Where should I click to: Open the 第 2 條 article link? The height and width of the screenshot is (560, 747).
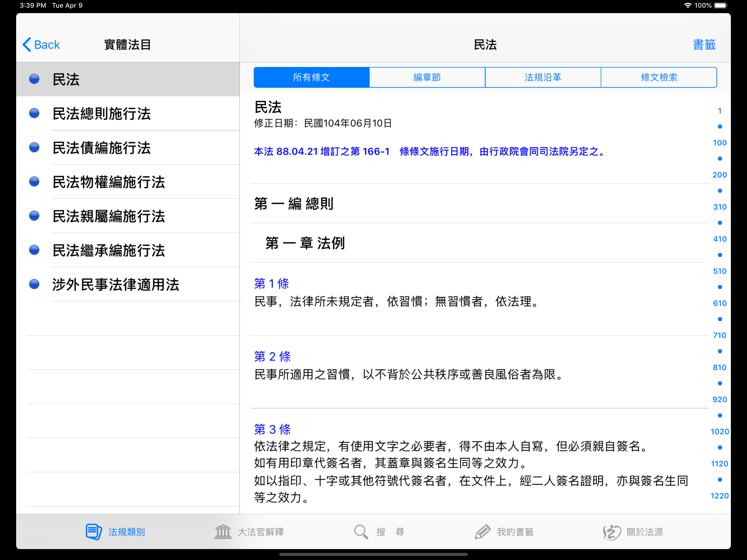click(x=272, y=356)
